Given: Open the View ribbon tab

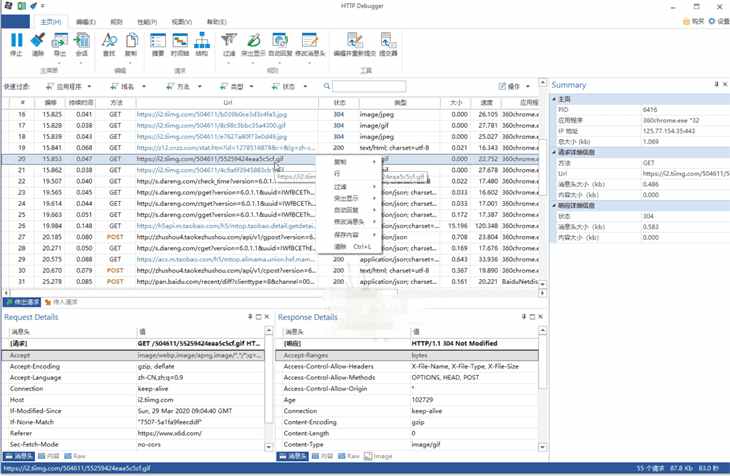Looking at the screenshot, I should tap(182, 22).
